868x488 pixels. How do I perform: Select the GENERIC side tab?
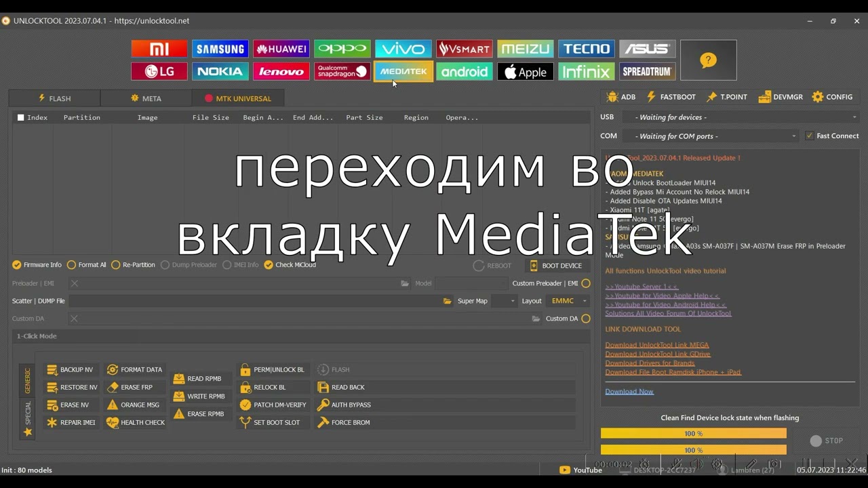pos(28,381)
